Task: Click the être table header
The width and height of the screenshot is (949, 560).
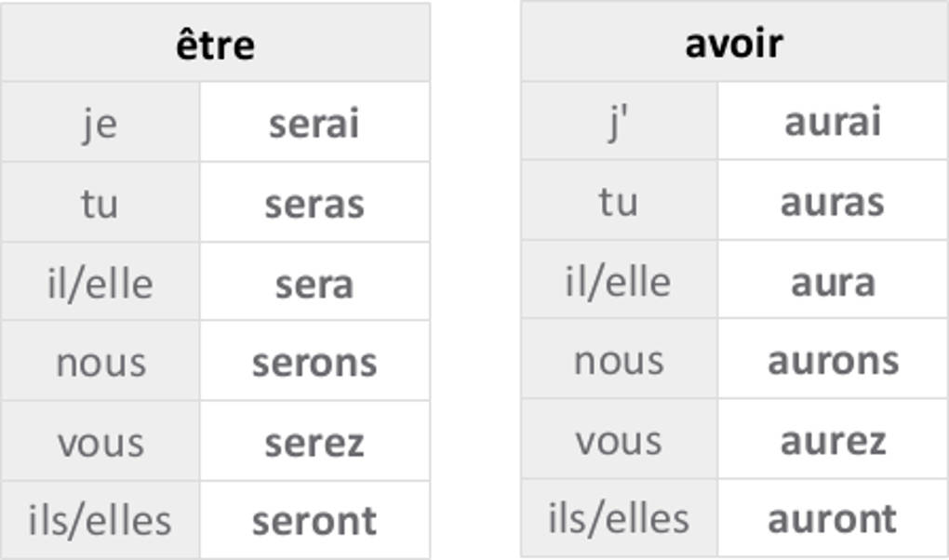Action: (x=215, y=44)
